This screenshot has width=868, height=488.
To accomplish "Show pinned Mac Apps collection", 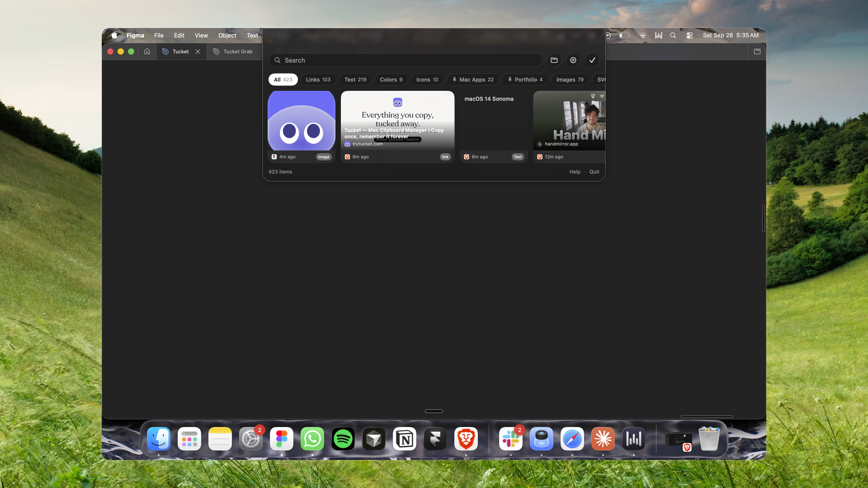I will pyautogui.click(x=473, y=80).
